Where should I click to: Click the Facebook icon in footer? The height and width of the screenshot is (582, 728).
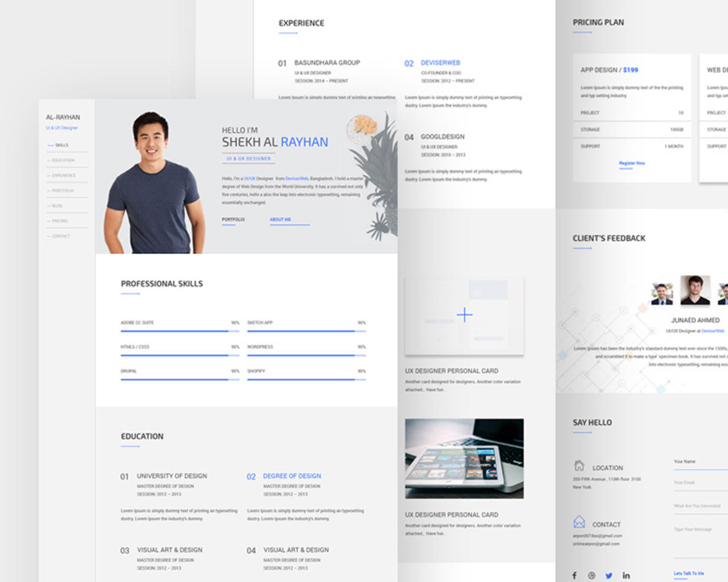[x=574, y=575]
